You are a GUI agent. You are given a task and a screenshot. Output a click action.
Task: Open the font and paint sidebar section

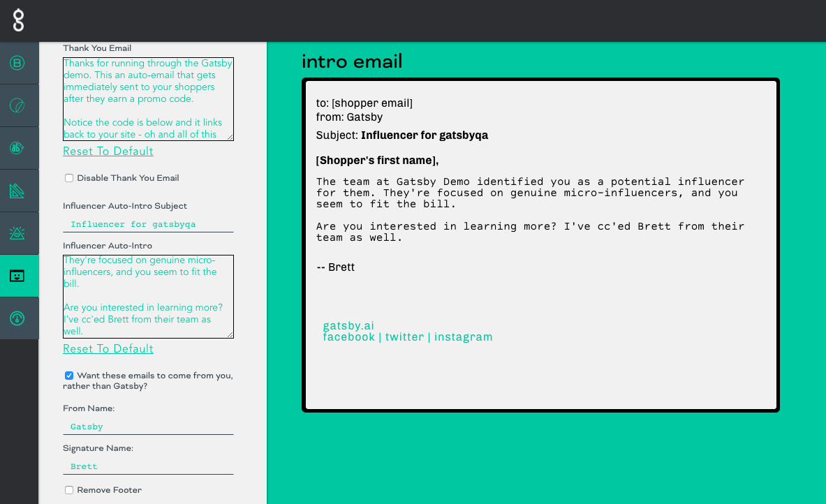point(17,148)
